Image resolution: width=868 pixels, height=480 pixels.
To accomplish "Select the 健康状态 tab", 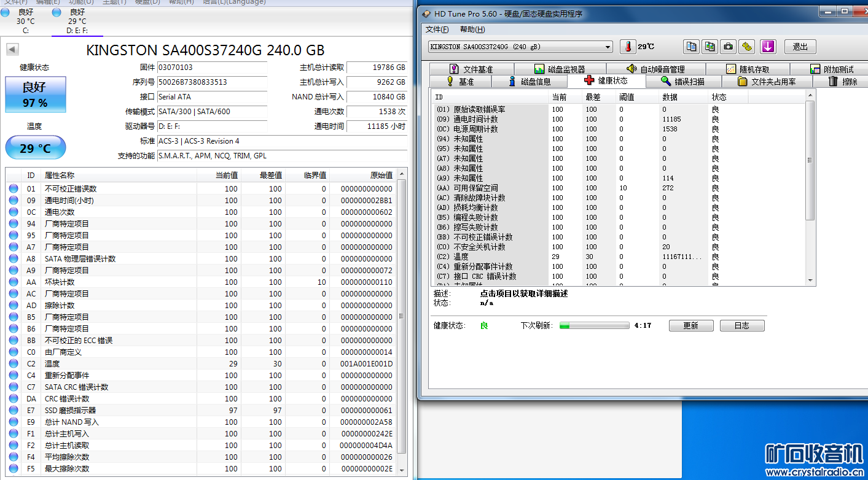I will point(606,80).
